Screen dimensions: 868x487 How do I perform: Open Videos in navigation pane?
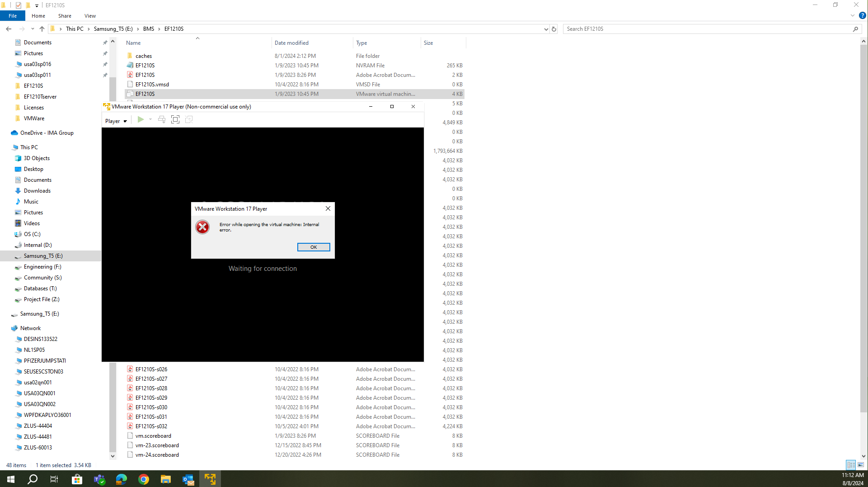(32, 223)
